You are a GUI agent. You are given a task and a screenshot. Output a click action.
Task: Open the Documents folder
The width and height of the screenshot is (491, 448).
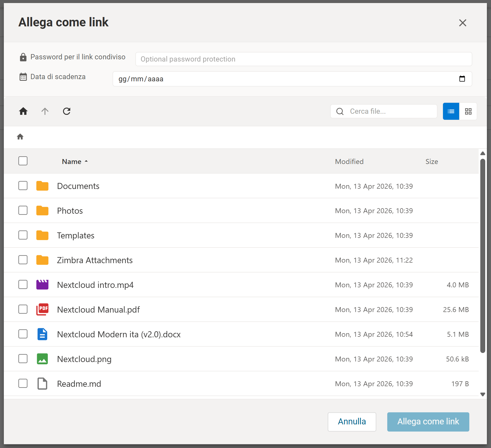78,186
